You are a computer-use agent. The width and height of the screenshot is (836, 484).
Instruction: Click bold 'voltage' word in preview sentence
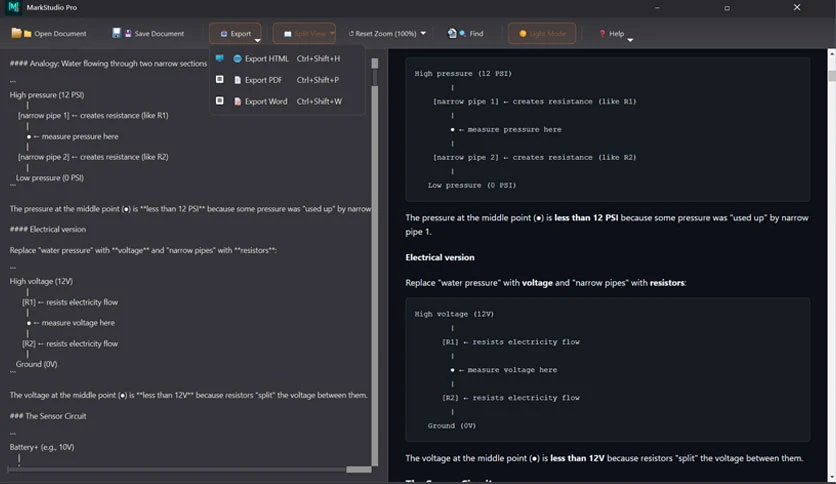pyautogui.click(x=537, y=283)
